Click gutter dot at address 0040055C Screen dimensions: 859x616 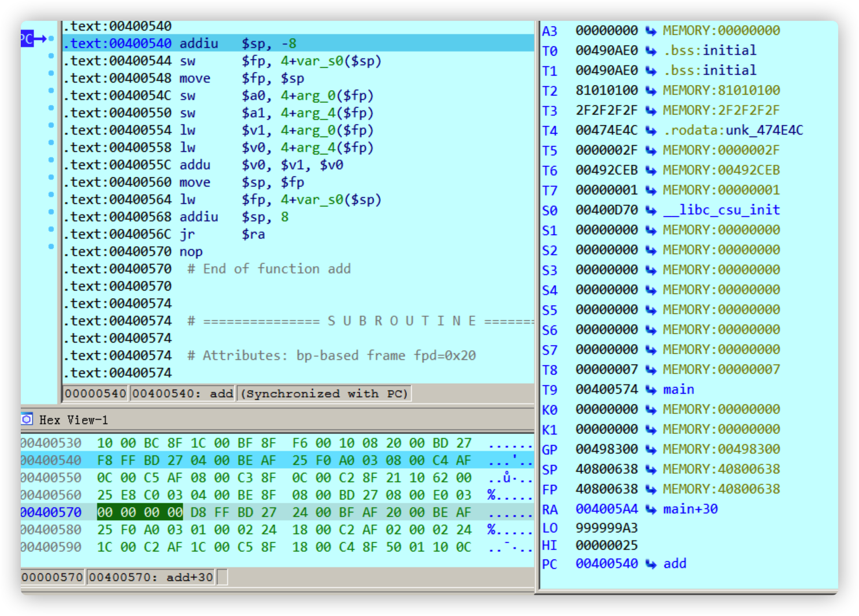51,160
